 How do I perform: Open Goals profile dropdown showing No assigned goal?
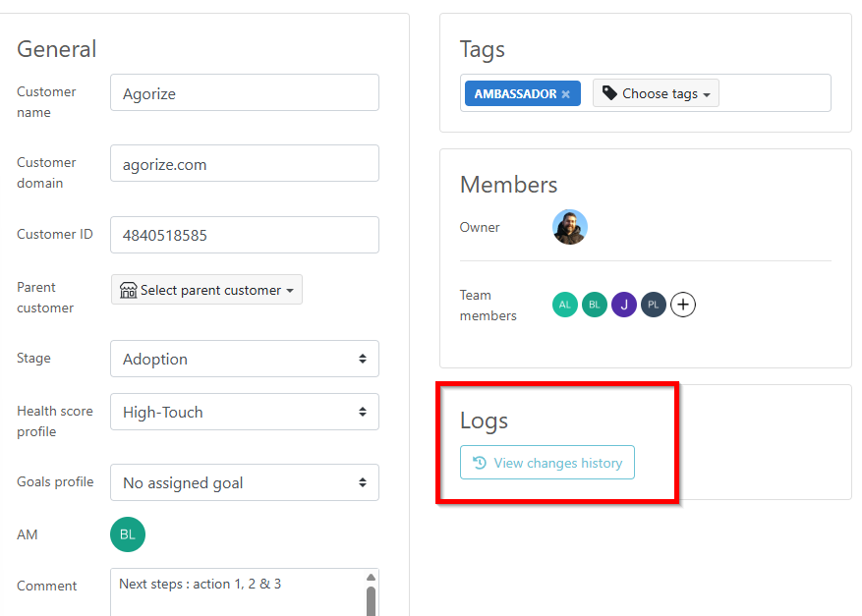[x=244, y=482]
